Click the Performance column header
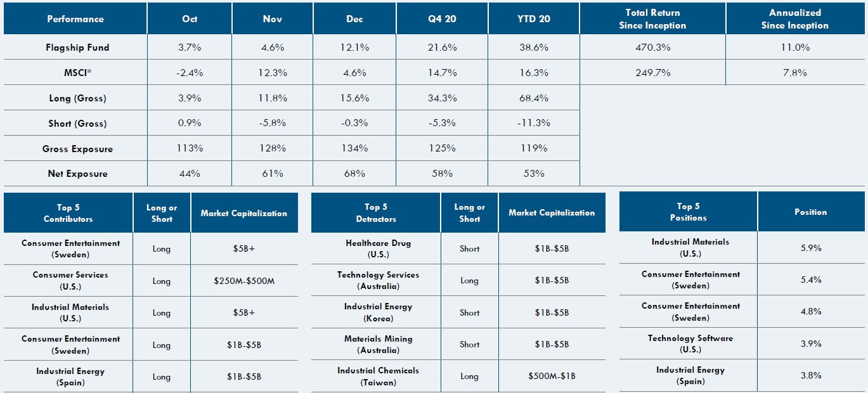This screenshot has height=393, width=868. pyautogui.click(x=75, y=19)
